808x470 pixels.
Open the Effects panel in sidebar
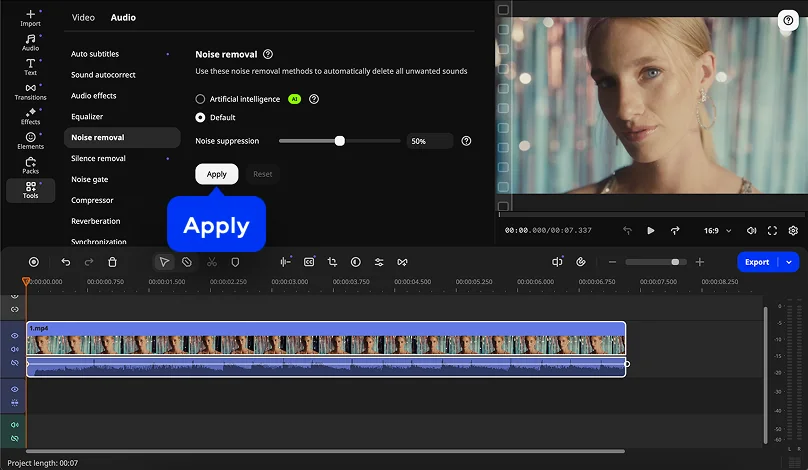point(30,116)
